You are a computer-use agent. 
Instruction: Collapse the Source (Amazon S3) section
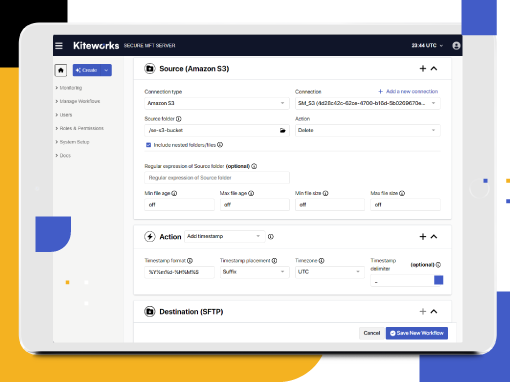(x=434, y=68)
